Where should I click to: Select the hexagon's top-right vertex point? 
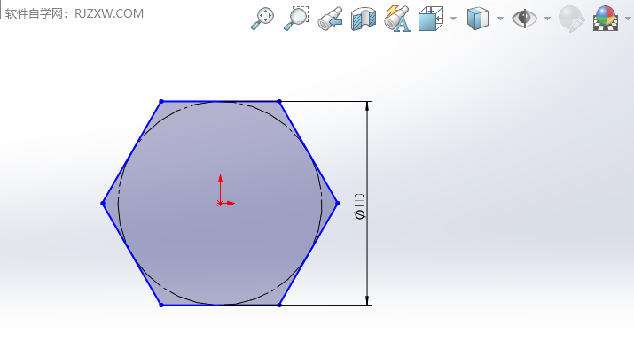[x=279, y=101]
